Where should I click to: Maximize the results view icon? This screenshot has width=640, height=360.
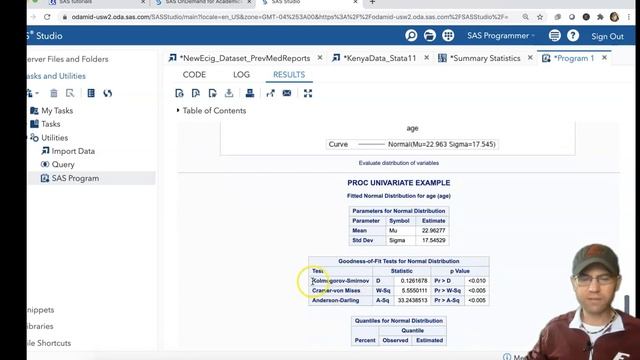[x=308, y=93]
